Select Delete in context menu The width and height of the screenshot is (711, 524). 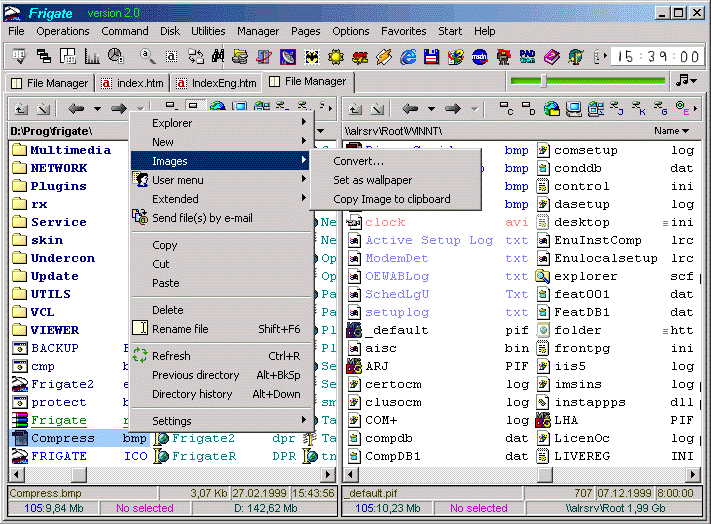(220, 310)
